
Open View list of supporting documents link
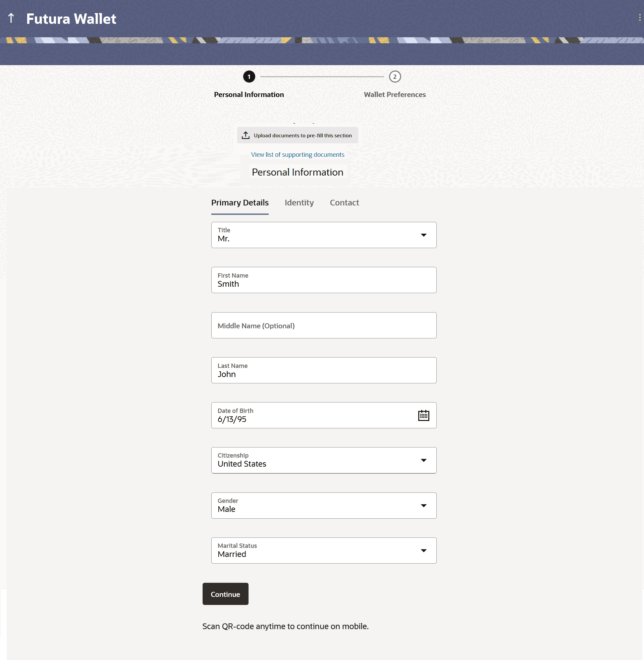coord(297,155)
